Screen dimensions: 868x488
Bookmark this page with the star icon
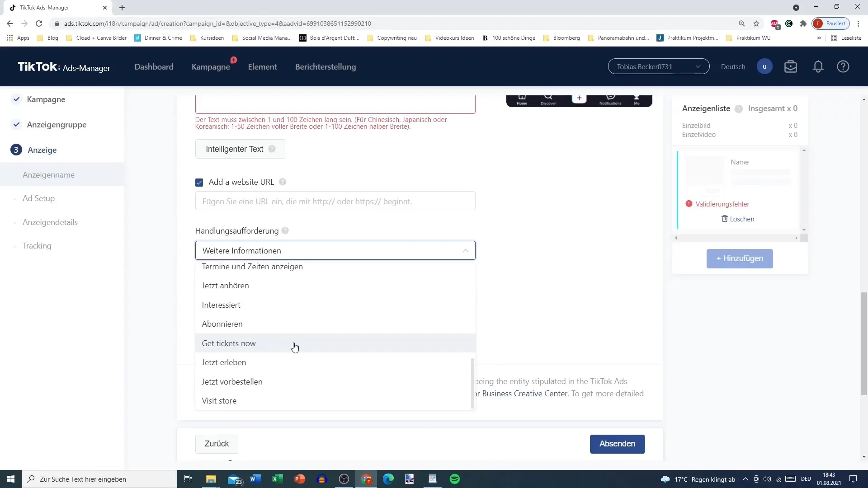point(756,23)
